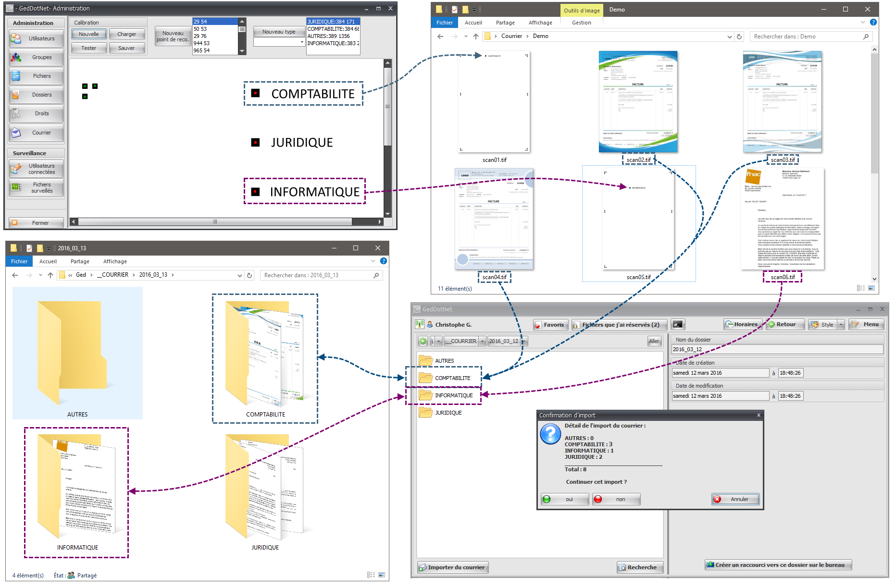This screenshot has height=588, width=896.
Task: Click the Aller button in GedDotNet
Action: click(654, 341)
